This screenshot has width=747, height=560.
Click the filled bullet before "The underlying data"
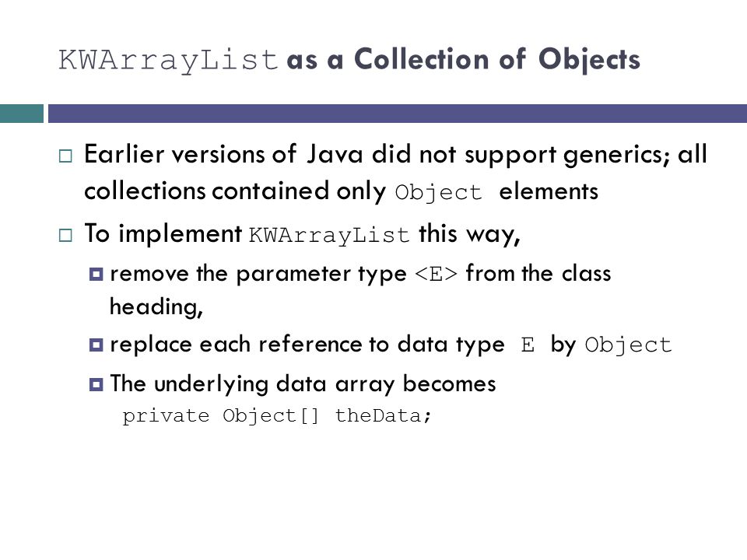(x=96, y=384)
